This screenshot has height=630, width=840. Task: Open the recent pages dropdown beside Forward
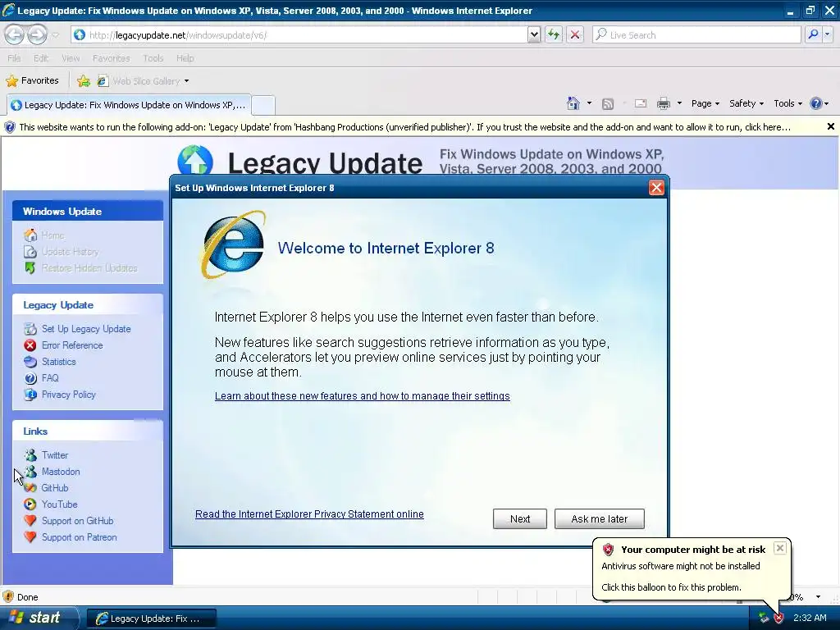tap(55, 35)
